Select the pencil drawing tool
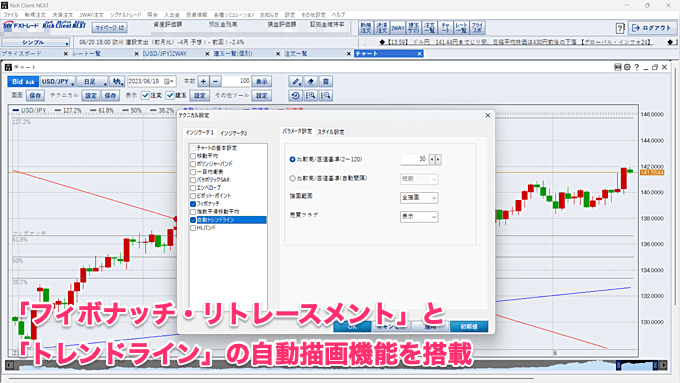The height and width of the screenshot is (383, 680). tap(296, 82)
